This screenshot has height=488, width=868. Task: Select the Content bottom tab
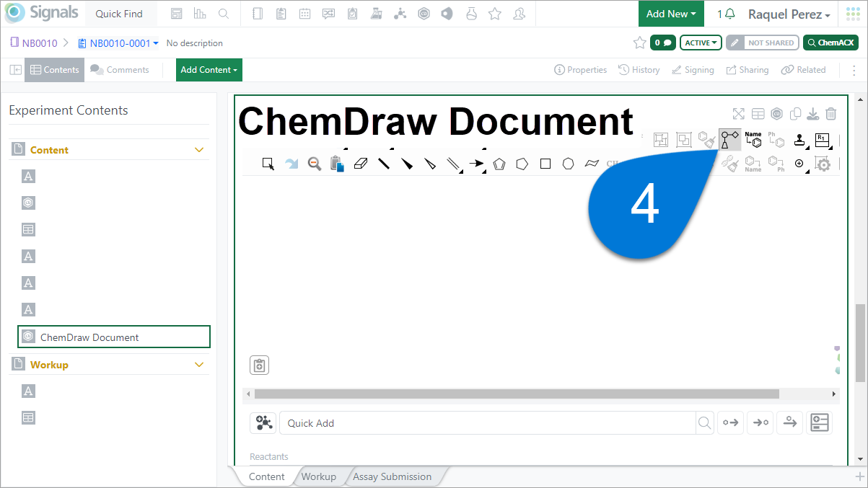pos(267,476)
